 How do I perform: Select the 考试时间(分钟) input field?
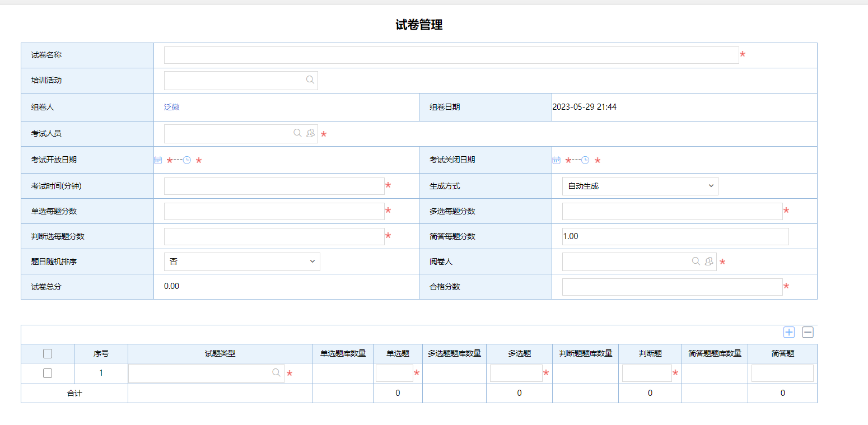tap(274, 186)
